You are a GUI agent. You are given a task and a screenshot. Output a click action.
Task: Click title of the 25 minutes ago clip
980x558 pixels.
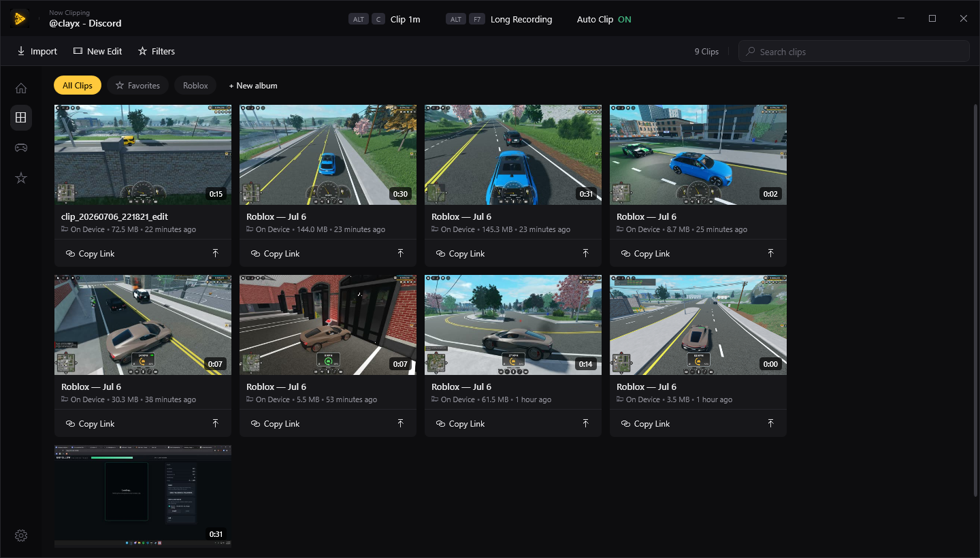coord(647,216)
